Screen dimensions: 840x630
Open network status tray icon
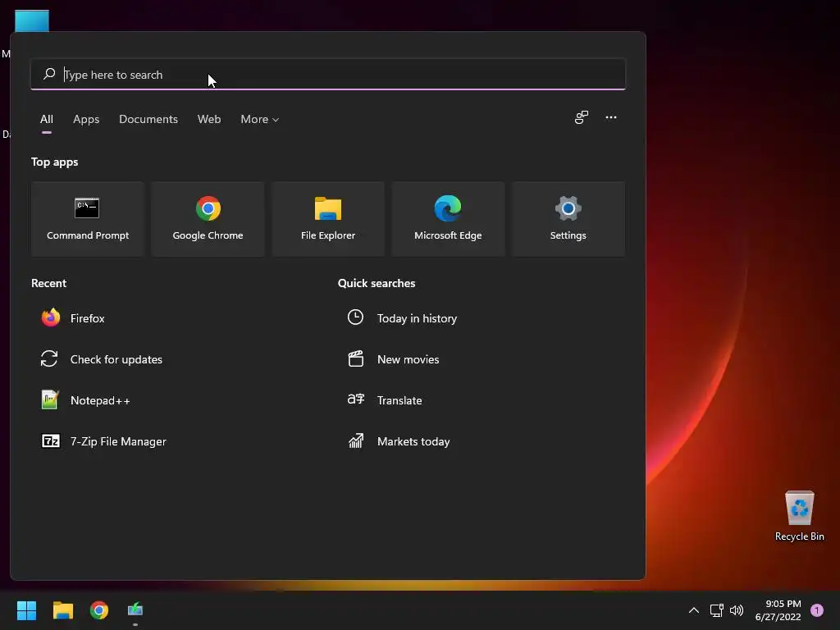716,610
